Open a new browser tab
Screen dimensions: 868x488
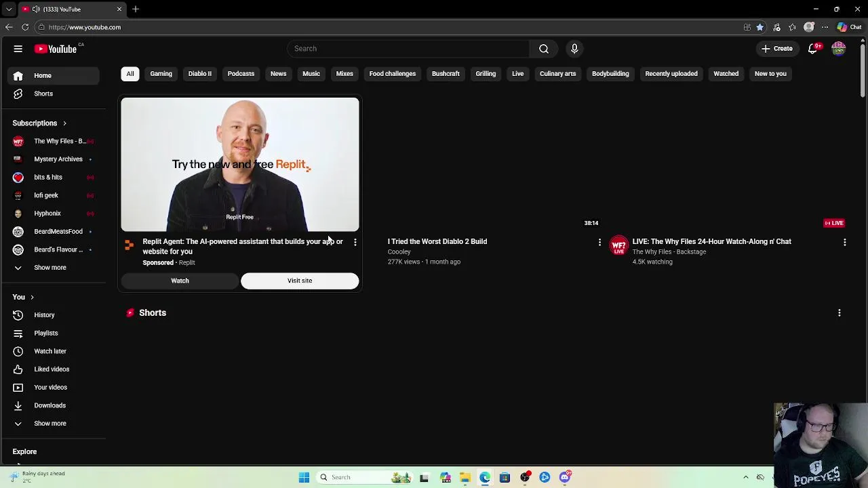tap(136, 9)
